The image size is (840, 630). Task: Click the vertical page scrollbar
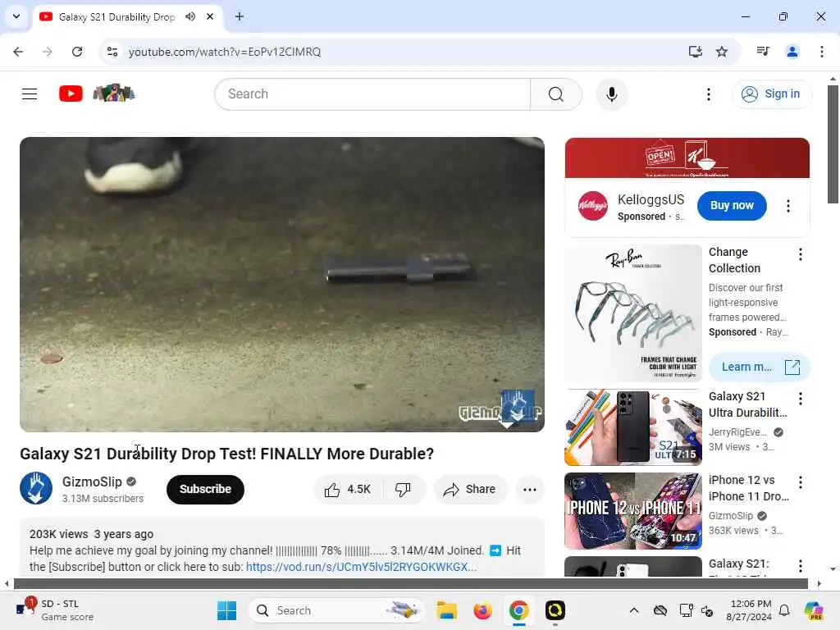coord(833,144)
